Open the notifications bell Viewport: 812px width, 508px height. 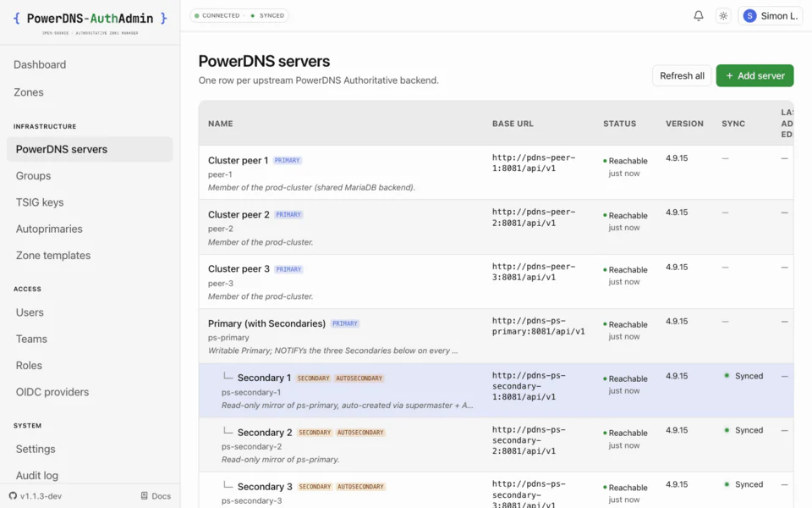[x=698, y=15]
